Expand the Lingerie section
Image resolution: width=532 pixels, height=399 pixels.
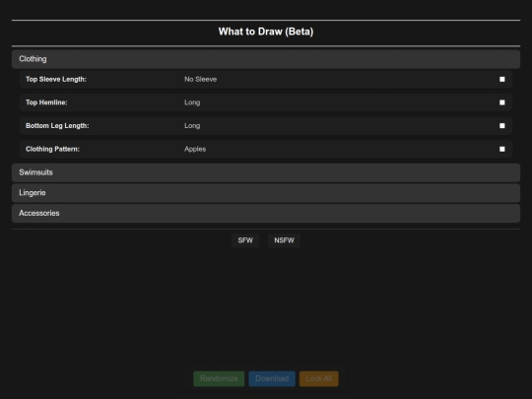(x=266, y=193)
